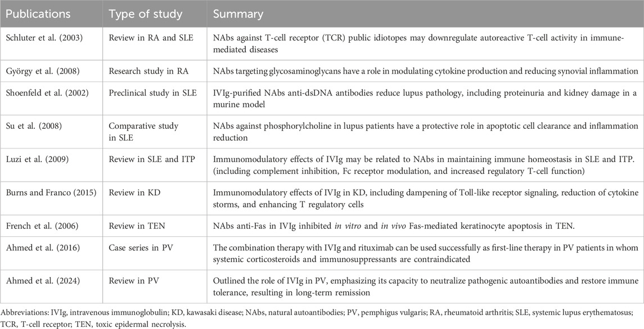The height and width of the screenshot is (329, 644).
Task: Select the 'Case series in PV' cell
Action: [x=141, y=247]
